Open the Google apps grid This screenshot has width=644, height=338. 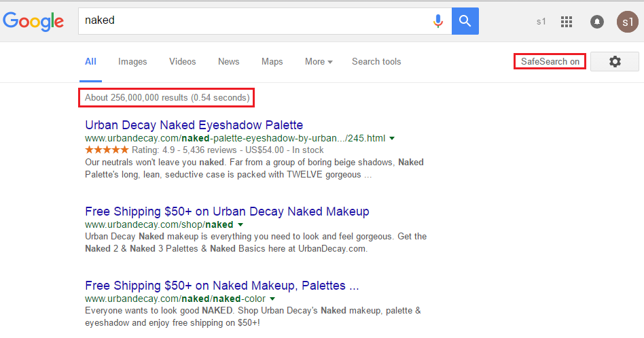(567, 22)
